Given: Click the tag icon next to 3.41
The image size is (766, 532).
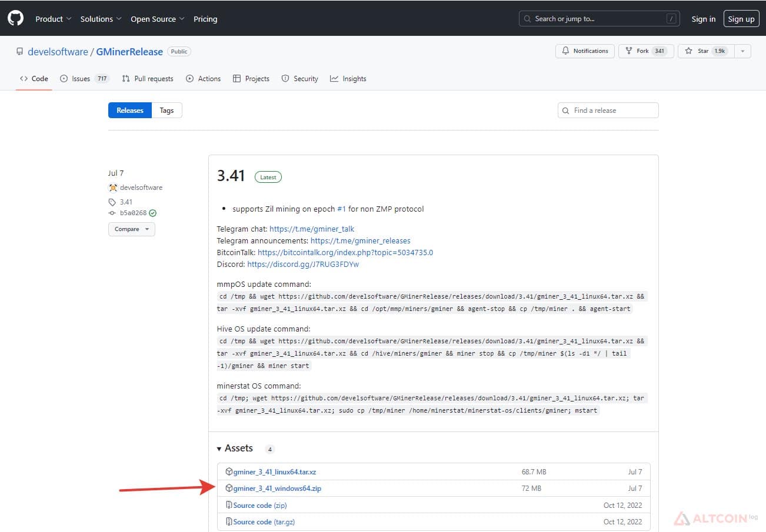Looking at the screenshot, I should click(112, 202).
